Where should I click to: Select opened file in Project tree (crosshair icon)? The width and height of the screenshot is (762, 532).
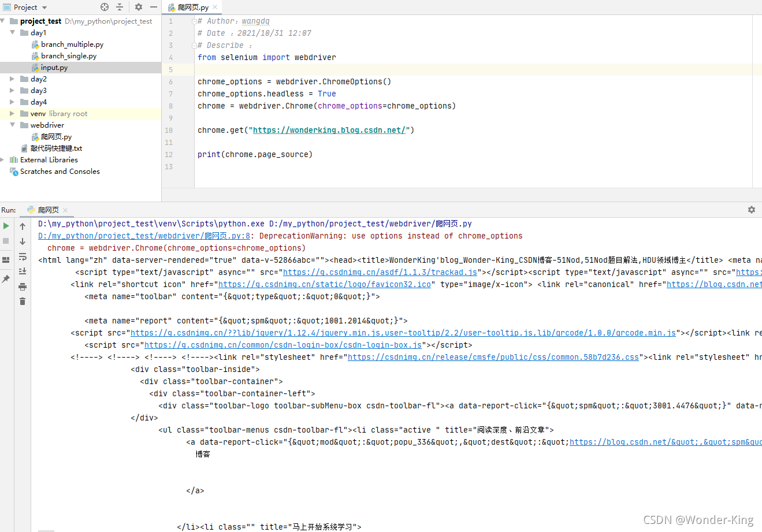(105, 7)
